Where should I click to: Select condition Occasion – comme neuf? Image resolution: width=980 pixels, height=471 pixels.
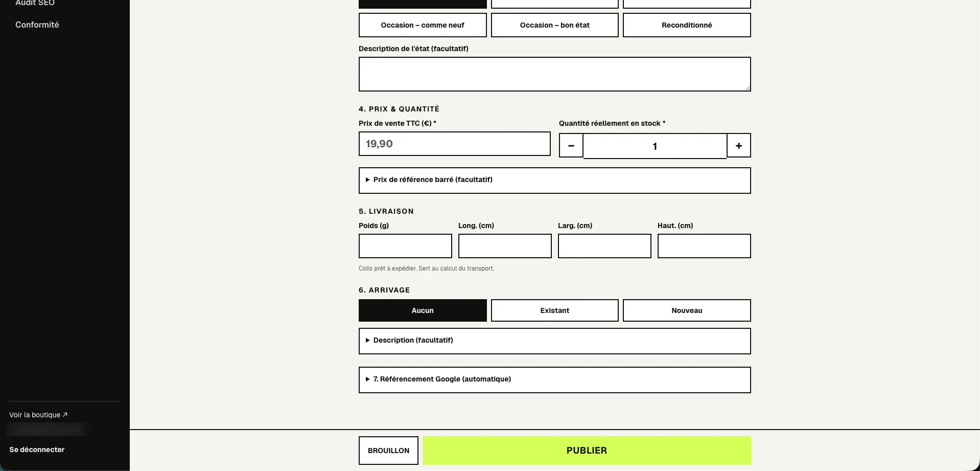point(423,25)
